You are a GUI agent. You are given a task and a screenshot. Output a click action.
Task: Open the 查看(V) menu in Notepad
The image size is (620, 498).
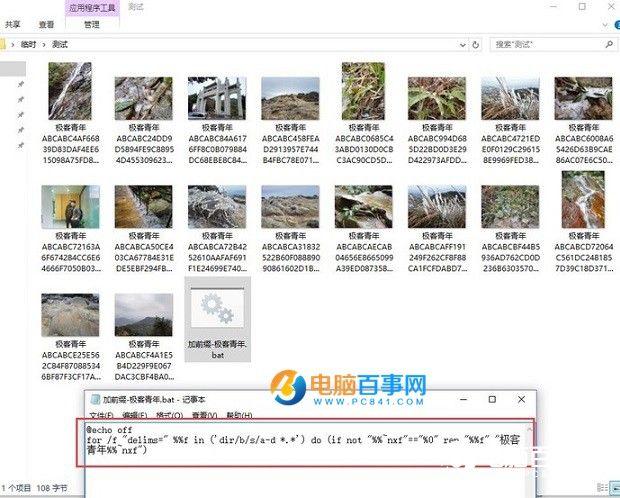pyautogui.click(x=204, y=415)
